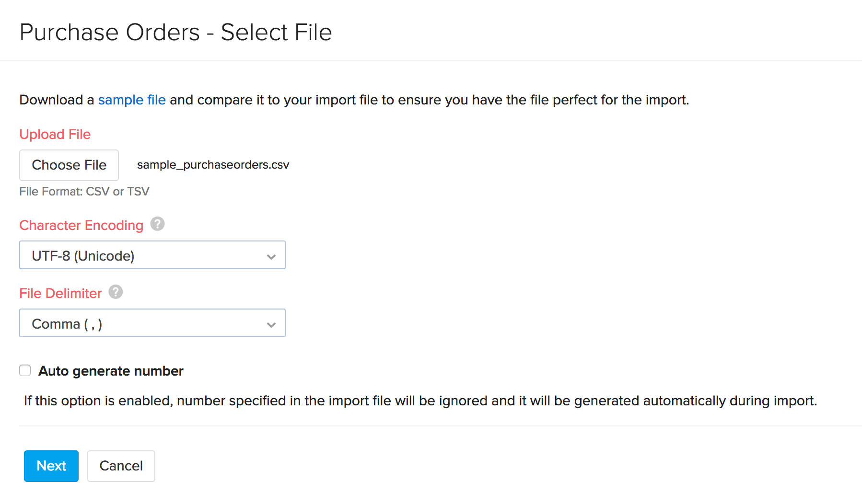Screen dimensions: 862x504
Task: Click the "Character Encoding" field label
Action: (81, 225)
